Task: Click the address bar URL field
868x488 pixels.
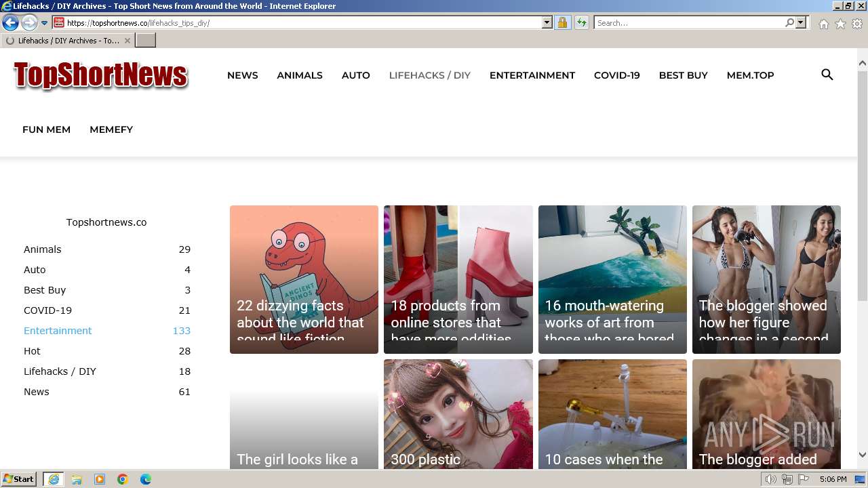Action: tap(304, 22)
